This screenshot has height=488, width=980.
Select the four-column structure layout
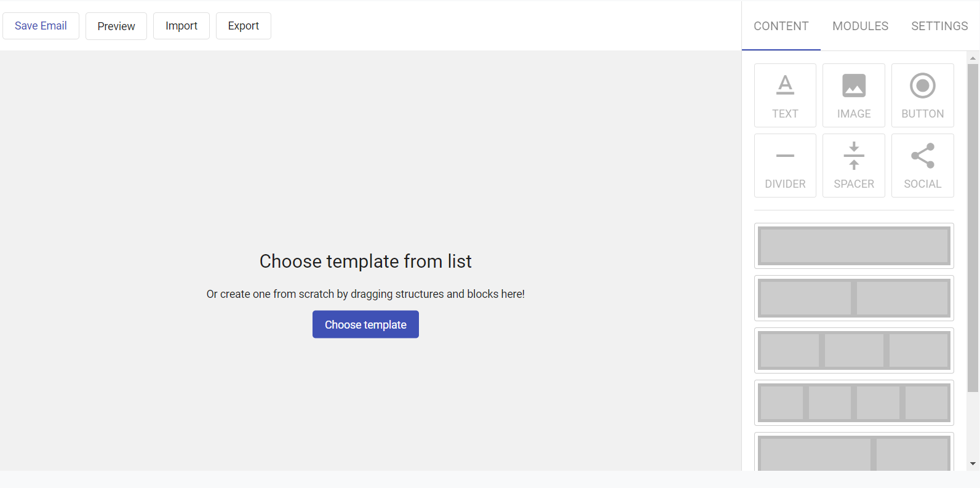(x=854, y=402)
